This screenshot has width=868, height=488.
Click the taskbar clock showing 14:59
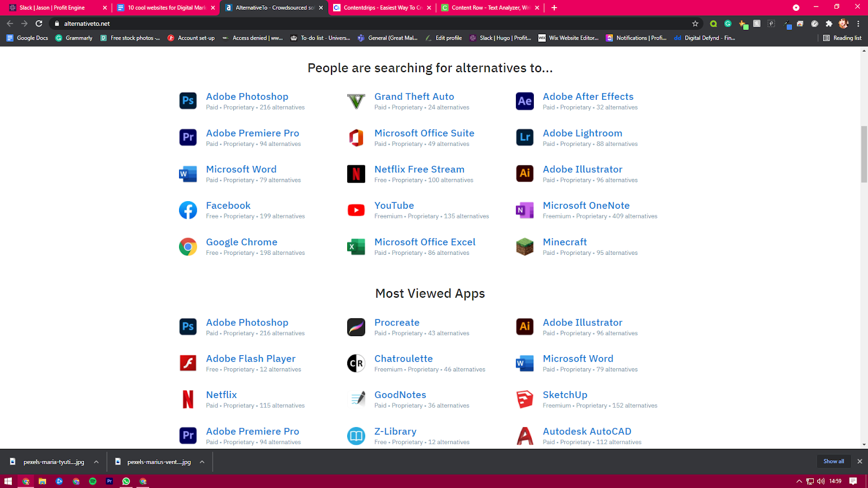pyautogui.click(x=835, y=481)
